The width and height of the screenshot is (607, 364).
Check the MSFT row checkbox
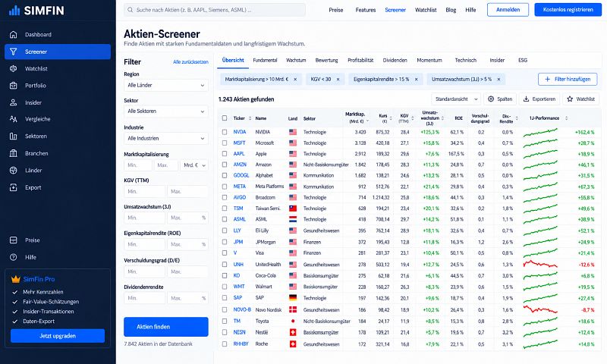tap(225, 143)
